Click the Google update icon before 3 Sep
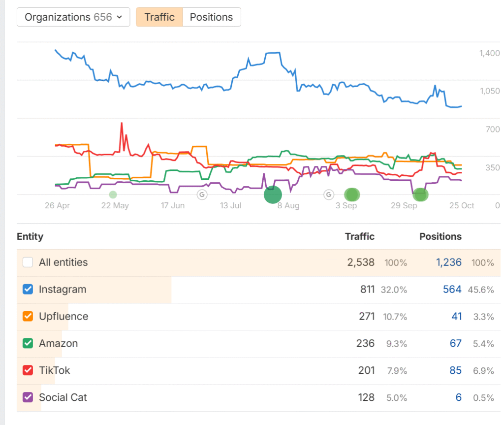This screenshot has width=504, height=425. (329, 195)
